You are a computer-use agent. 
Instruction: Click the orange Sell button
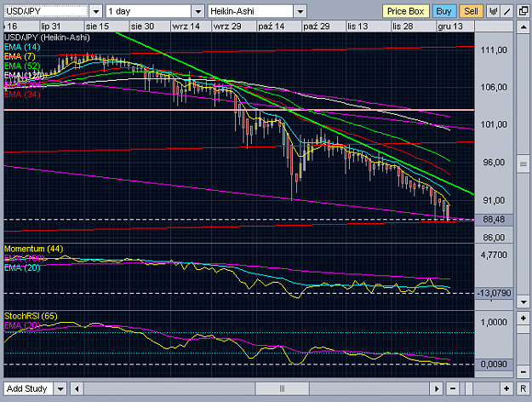tap(471, 11)
